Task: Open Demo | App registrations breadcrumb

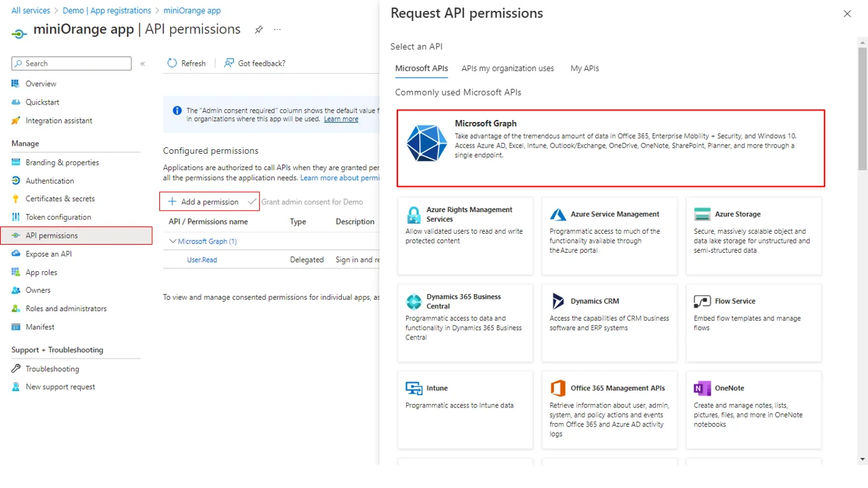Action: [107, 11]
